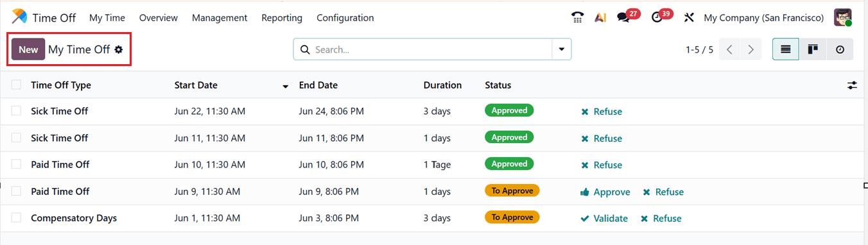The width and height of the screenshot is (868, 245).
Task: Sort by Time Off Type column header
Action: pos(61,85)
